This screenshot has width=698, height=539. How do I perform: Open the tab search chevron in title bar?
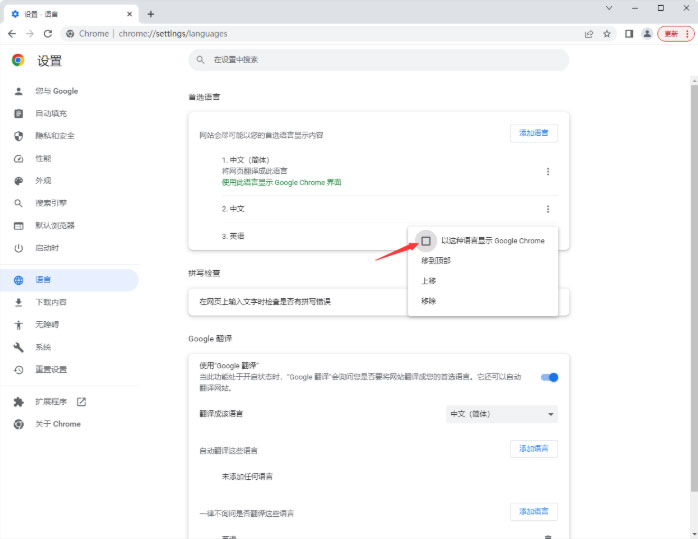pyautogui.click(x=609, y=8)
